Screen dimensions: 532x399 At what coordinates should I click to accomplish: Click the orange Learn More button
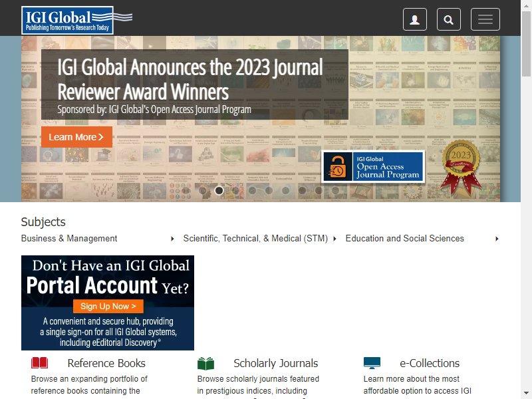76,137
